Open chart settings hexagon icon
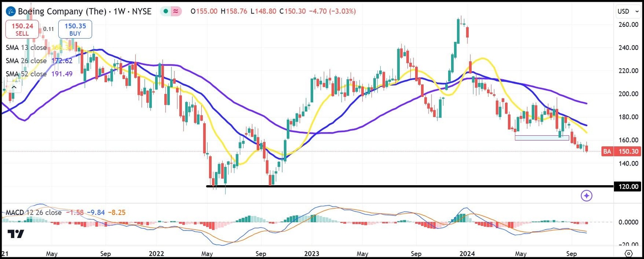 point(628,254)
